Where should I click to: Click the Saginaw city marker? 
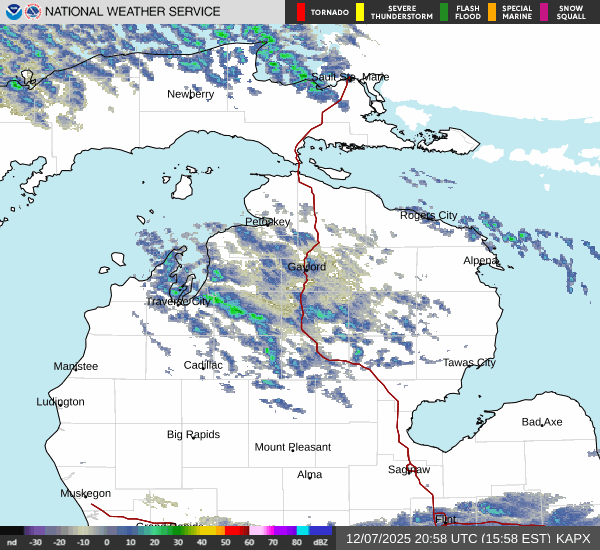409,469
